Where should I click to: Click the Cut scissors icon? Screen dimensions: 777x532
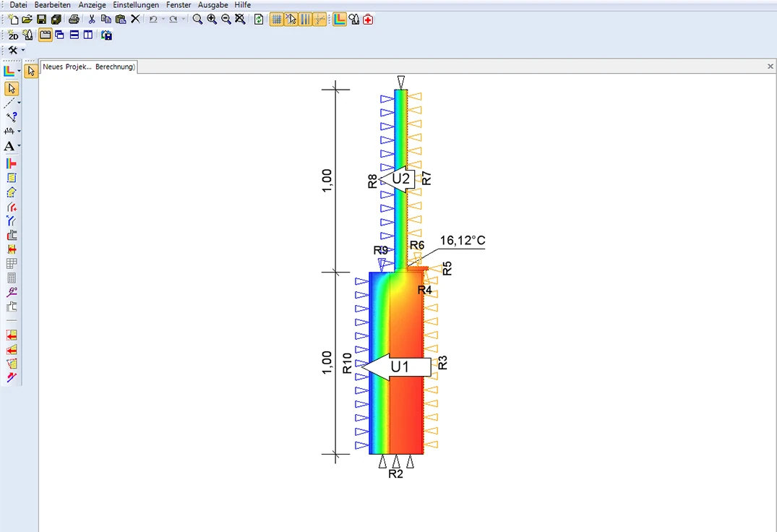(x=92, y=20)
